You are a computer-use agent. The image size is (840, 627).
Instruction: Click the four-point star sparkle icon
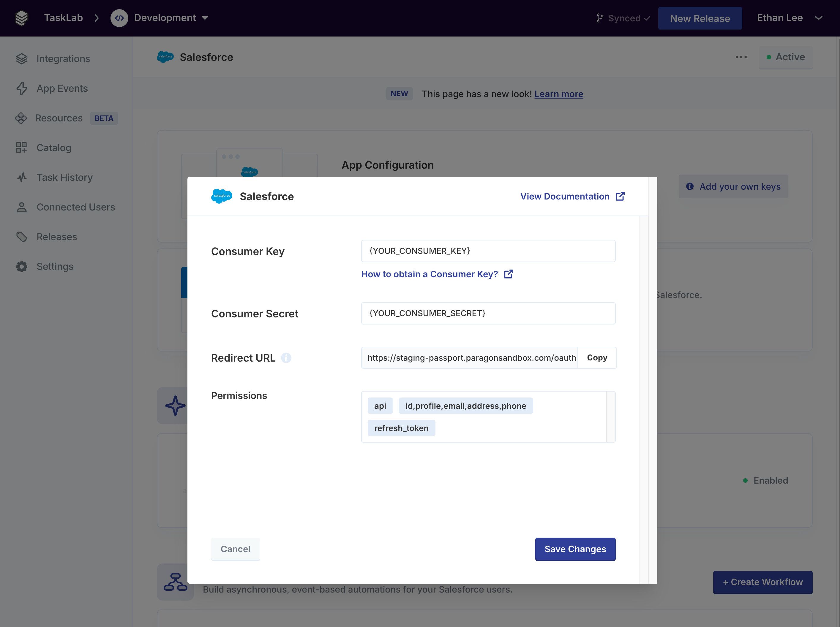pyautogui.click(x=175, y=406)
